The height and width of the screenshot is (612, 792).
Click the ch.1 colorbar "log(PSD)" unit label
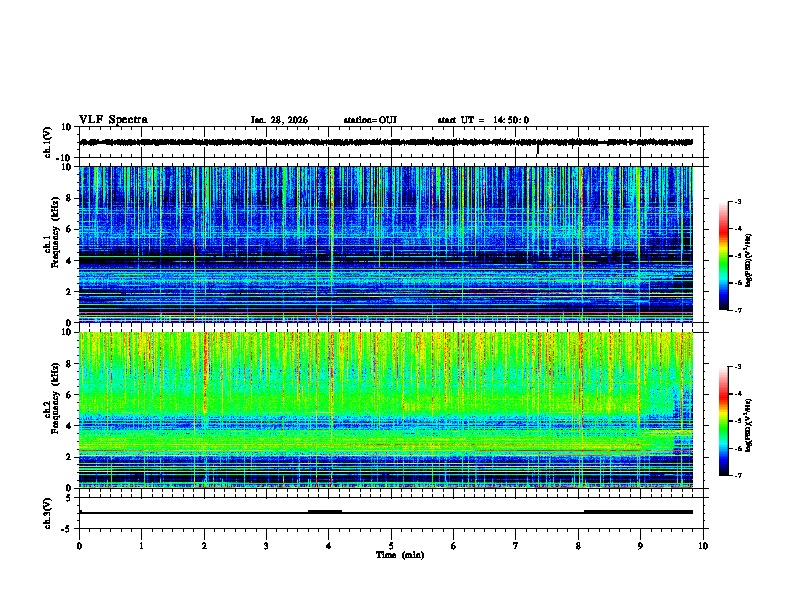[x=748, y=260]
